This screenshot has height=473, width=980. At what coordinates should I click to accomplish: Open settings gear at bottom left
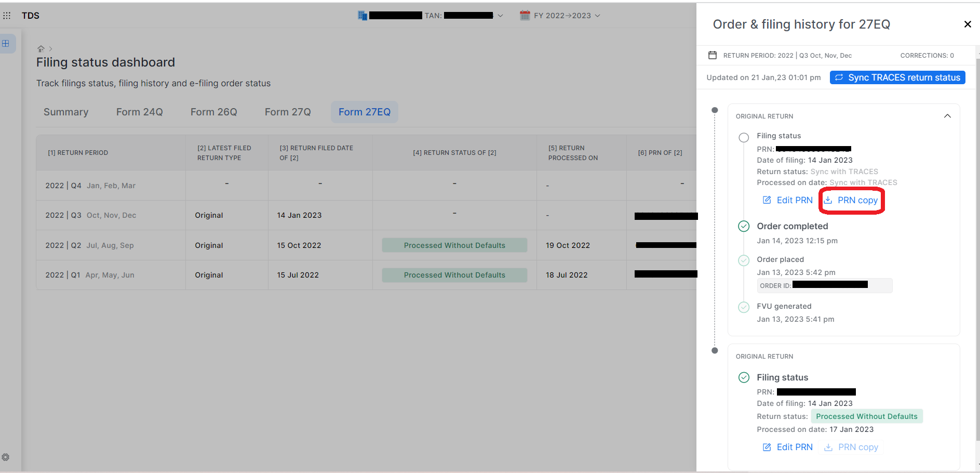[6, 457]
